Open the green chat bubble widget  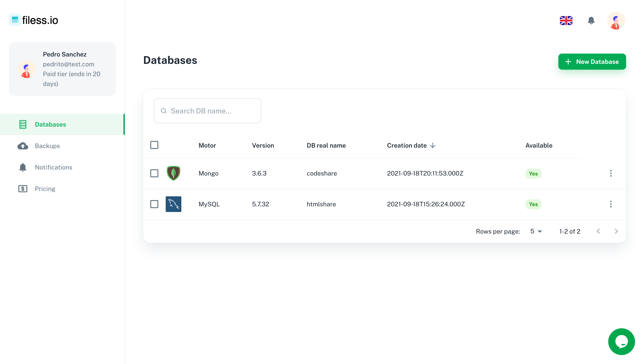click(621, 341)
